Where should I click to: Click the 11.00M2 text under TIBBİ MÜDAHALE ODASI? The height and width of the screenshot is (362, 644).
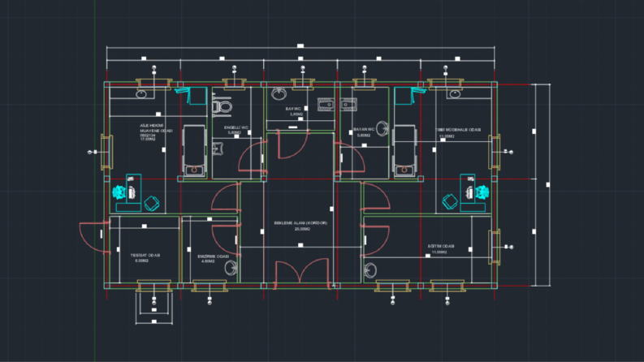tap(447, 136)
